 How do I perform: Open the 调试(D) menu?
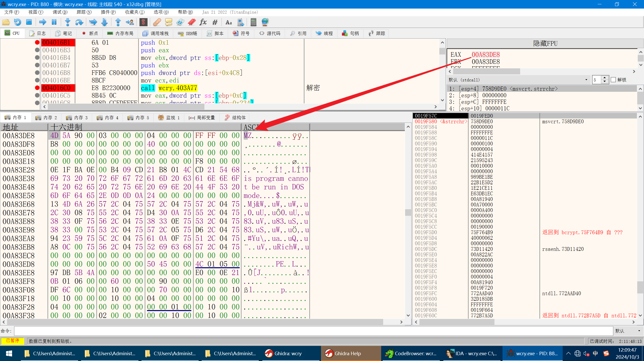60,12
